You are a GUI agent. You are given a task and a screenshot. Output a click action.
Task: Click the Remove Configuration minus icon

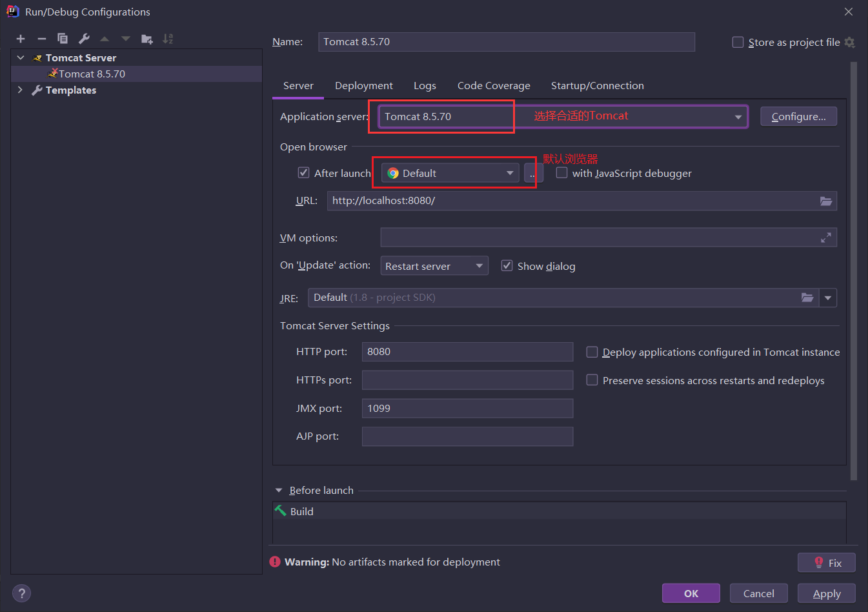coord(42,39)
